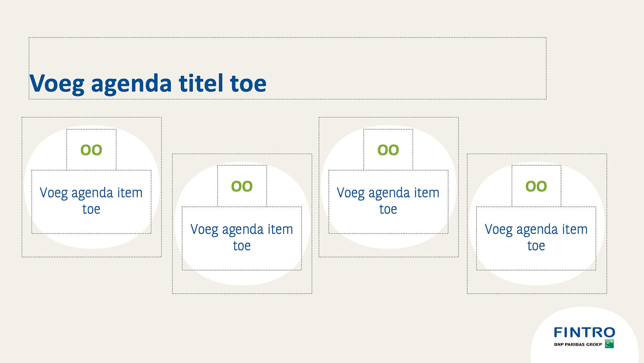The height and width of the screenshot is (363, 644).
Task: Click the leftmost 'Voeg agenda item toe' text box
Action: tap(91, 202)
